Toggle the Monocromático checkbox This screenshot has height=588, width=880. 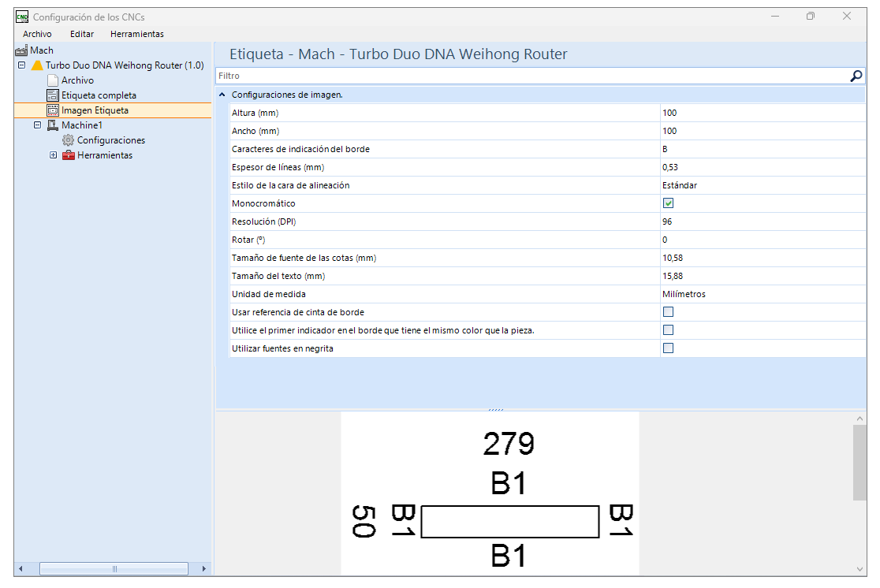coord(668,203)
